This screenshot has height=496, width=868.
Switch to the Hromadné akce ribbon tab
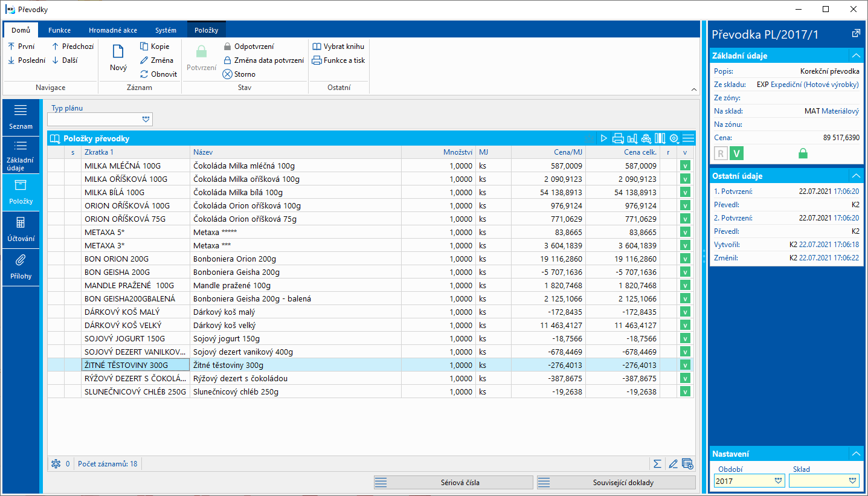pyautogui.click(x=112, y=30)
